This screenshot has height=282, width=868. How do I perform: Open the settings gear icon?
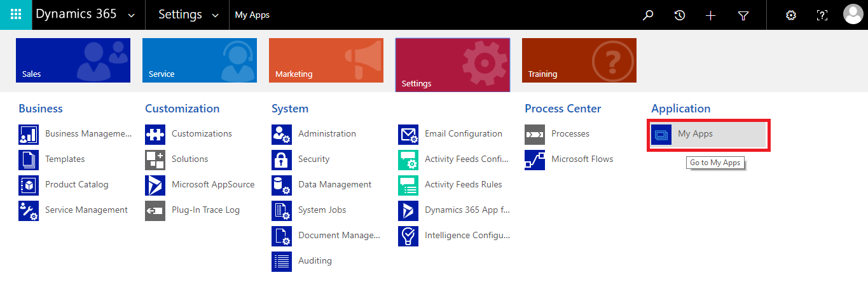pyautogui.click(x=791, y=15)
